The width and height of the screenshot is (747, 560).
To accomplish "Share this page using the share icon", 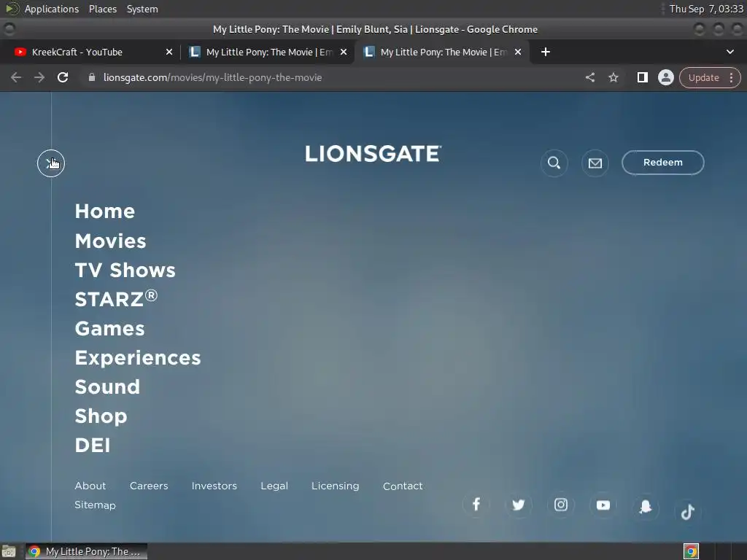I will pyautogui.click(x=590, y=77).
